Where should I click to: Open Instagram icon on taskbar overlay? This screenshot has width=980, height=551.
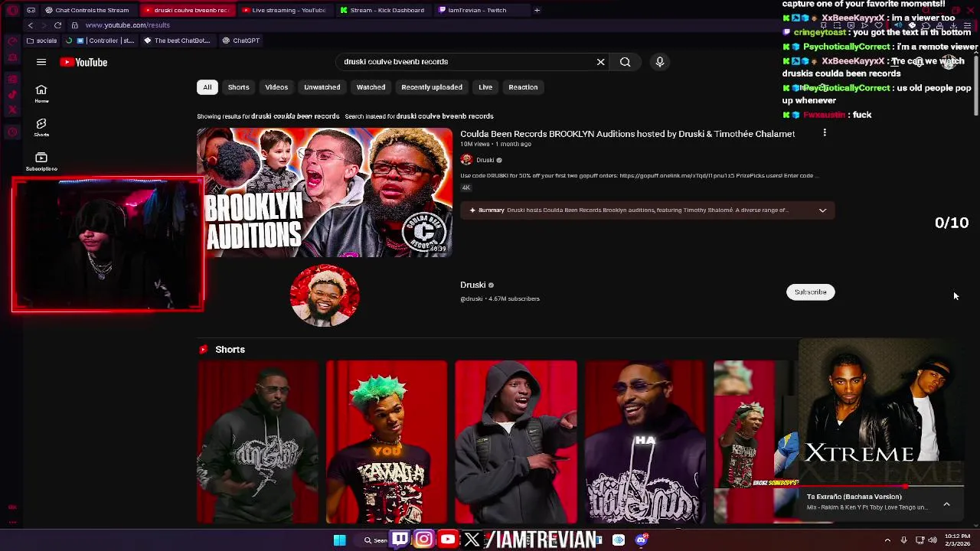tap(423, 540)
